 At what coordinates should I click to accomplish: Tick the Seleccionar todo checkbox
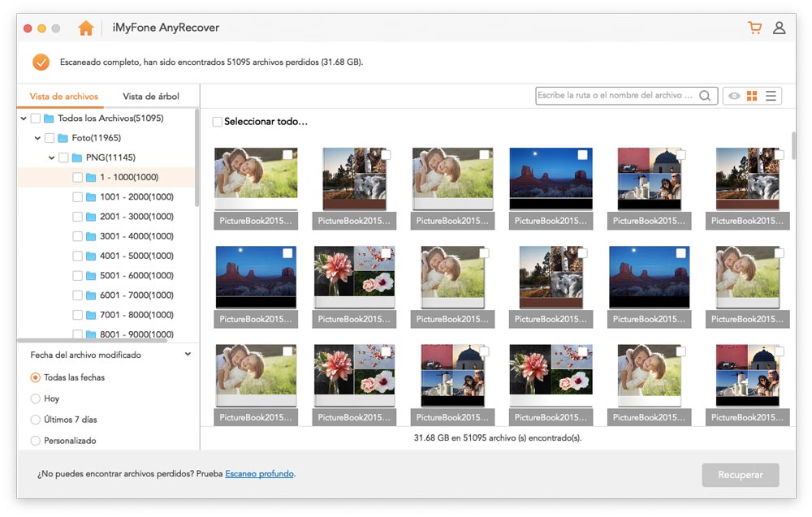[218, 122]
